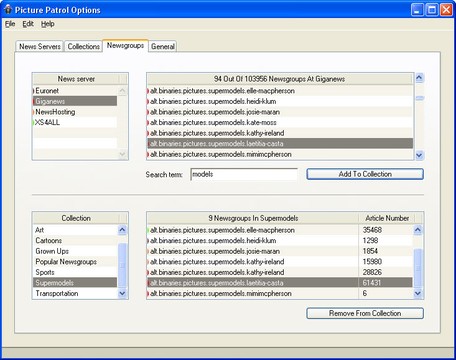Select josie-maran newsgroup in Giganews list
The width and height of the screenshot is (456, 360).
pos(280,112)
